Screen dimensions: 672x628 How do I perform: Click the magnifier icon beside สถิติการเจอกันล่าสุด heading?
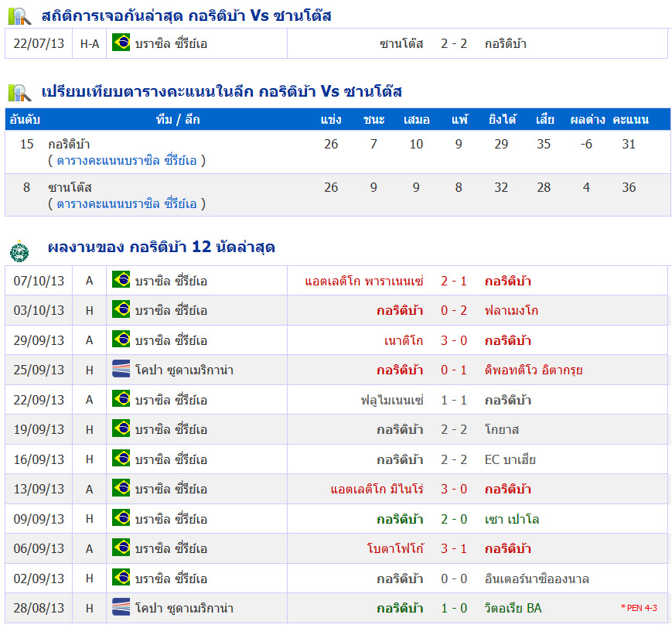19,16
